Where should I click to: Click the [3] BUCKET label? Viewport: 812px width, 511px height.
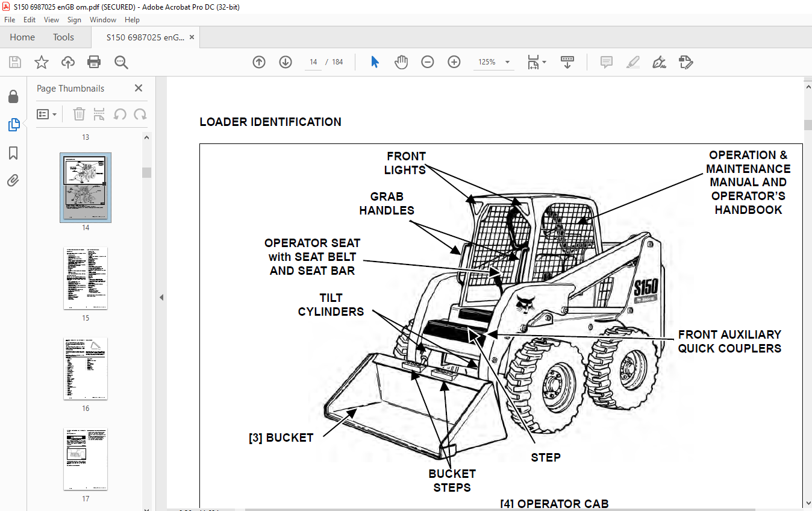tap(281, 438)
